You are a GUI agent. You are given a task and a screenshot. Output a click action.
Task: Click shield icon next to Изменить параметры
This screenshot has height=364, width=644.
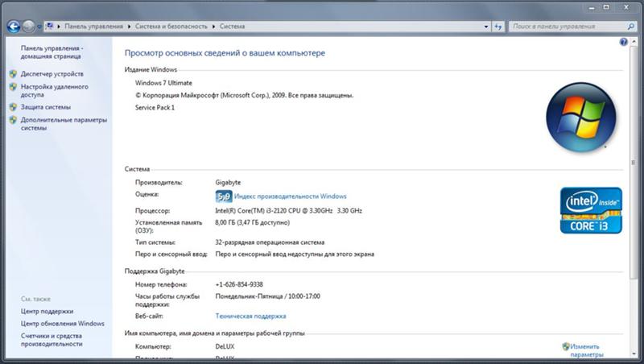tap(566, 347)
